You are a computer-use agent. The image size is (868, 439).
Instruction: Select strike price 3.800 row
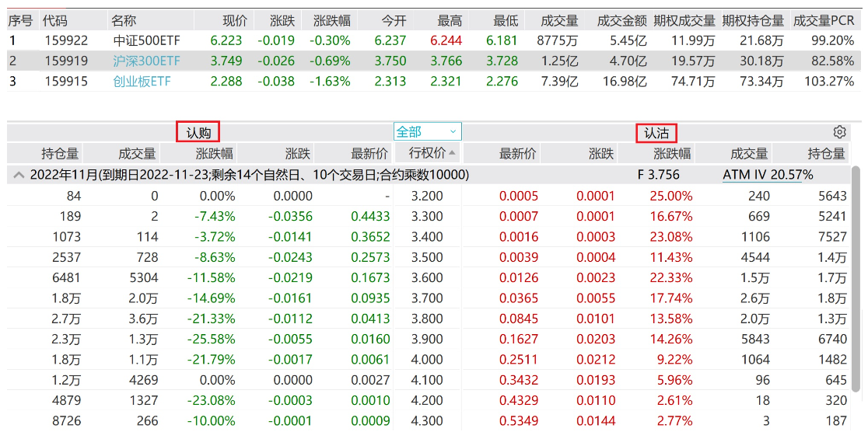[427, 319]
